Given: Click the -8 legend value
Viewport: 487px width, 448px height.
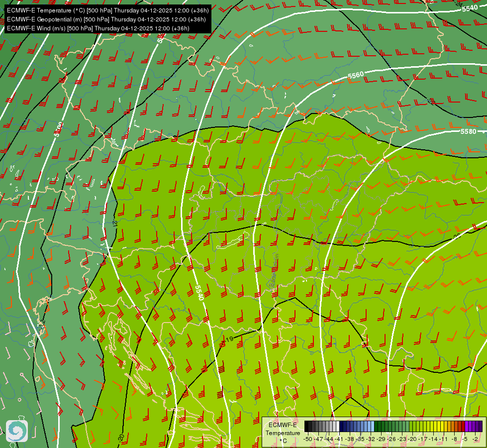Looking at the screenshot, I should (454, 439).
